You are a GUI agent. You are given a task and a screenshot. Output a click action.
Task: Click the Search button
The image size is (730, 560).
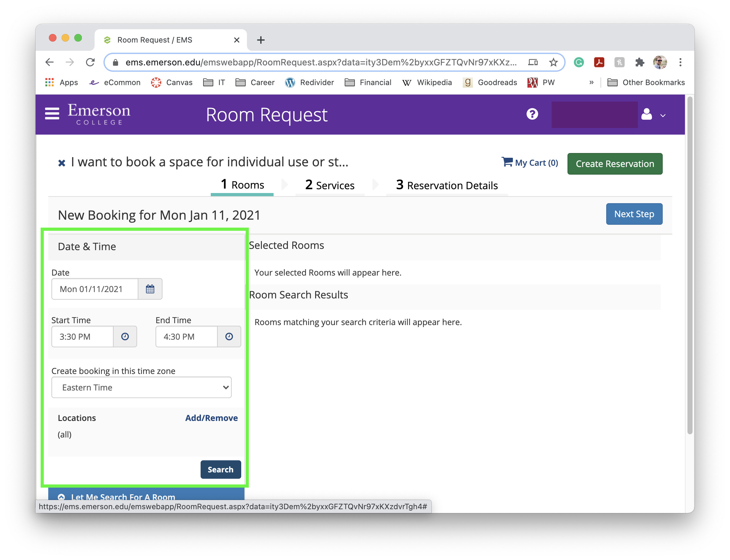point(221,469)
